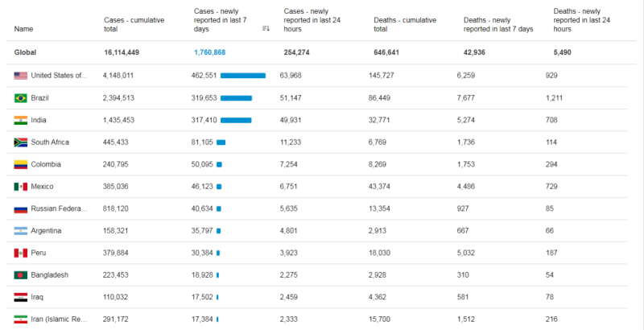Open the Russian Federation country link
Image resolution: width=644 pixels, height=330 pixels.
pos(59,209)
